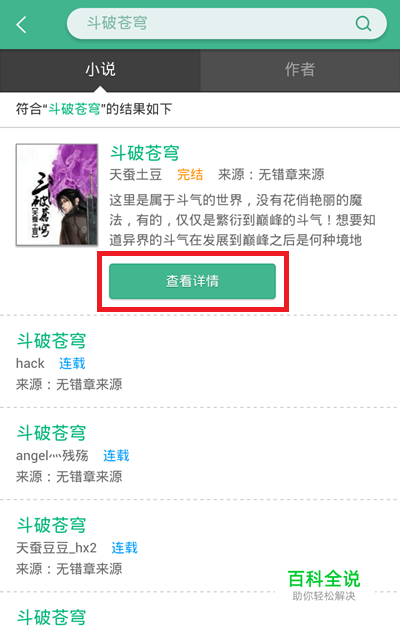Click 连载 label beside angel灬残殇
The height and width of the screenshot is (632, 400).
point(116,456)
